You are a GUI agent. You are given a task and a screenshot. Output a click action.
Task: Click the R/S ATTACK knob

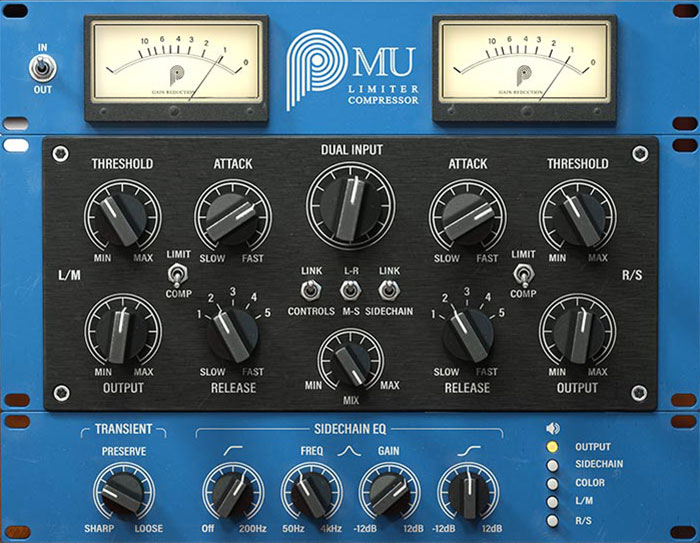pyautogui.click(x=467, y=217)
